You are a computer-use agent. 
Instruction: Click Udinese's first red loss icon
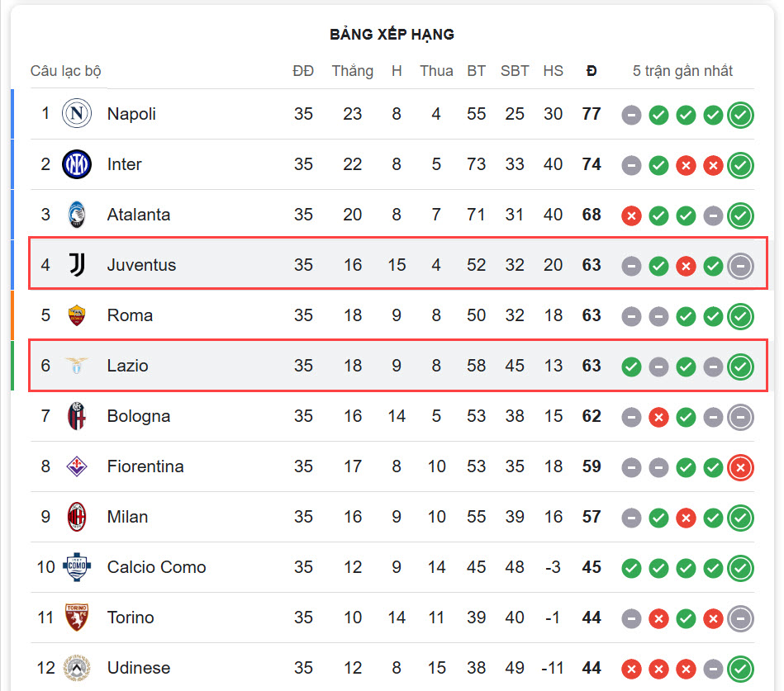(x=631, y=669)
